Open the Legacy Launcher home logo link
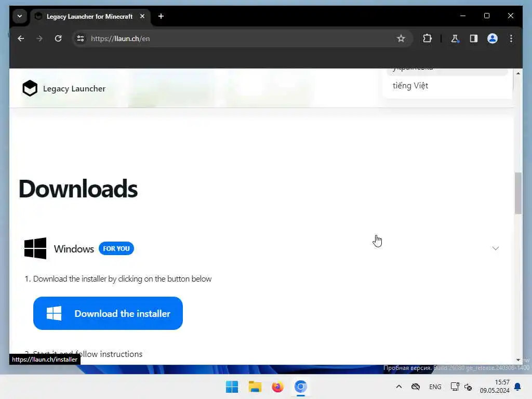The width and height of the screenshot is (532, 399). pyautogui.click(x=64, y=88)
